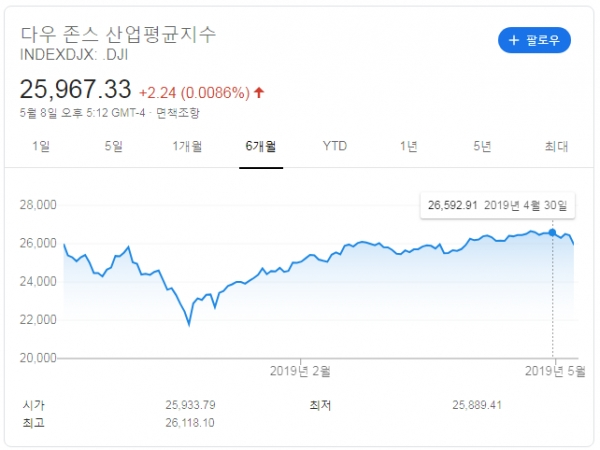Click the lowest dip of the chart line
The width and height of the screenshot is (600, 450).
pyautogui.click(x=189, y=325)
